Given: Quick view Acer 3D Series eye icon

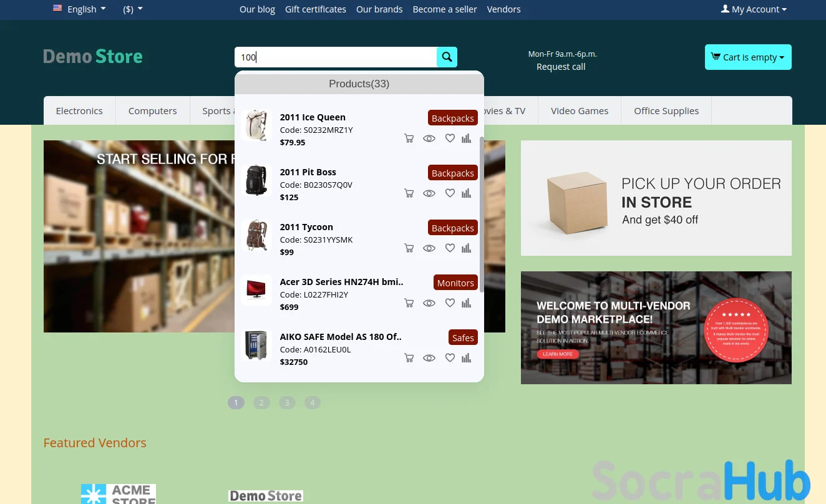Looking at the screenshot, I should tap(429, 303).
